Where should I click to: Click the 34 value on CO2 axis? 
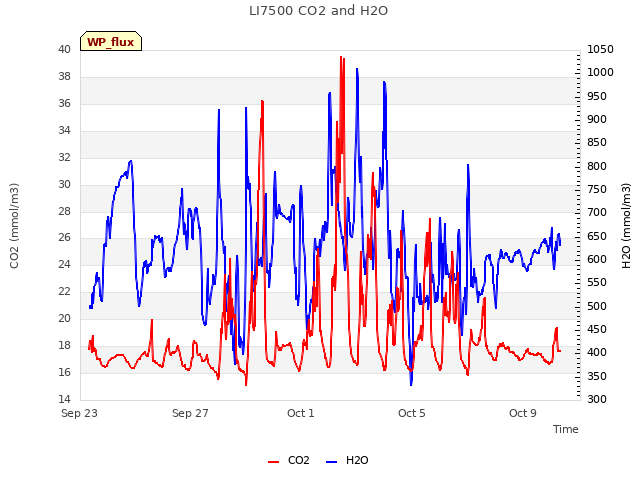[x=64, y=130]
